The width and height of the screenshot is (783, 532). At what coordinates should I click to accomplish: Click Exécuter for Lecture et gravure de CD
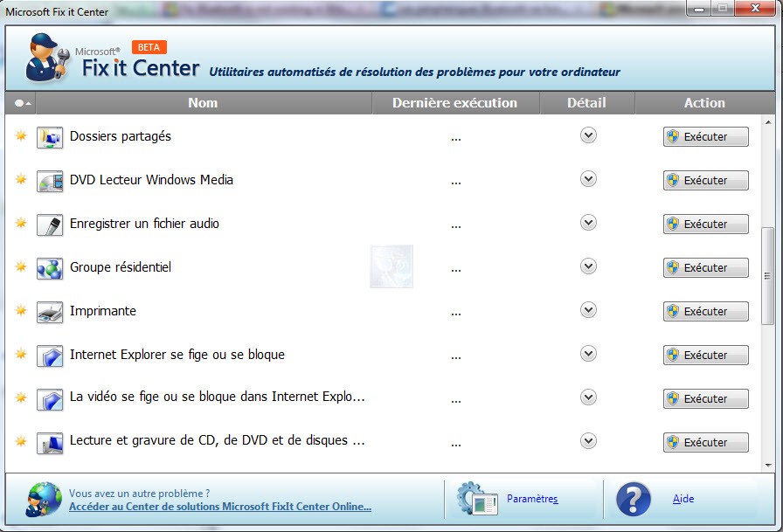click(x=705, y=442)
